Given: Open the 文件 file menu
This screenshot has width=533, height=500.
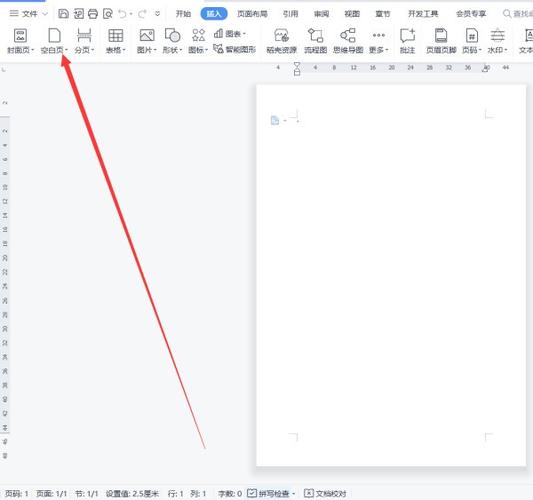Looking at the screenshot, I should (x=29, y=14).
